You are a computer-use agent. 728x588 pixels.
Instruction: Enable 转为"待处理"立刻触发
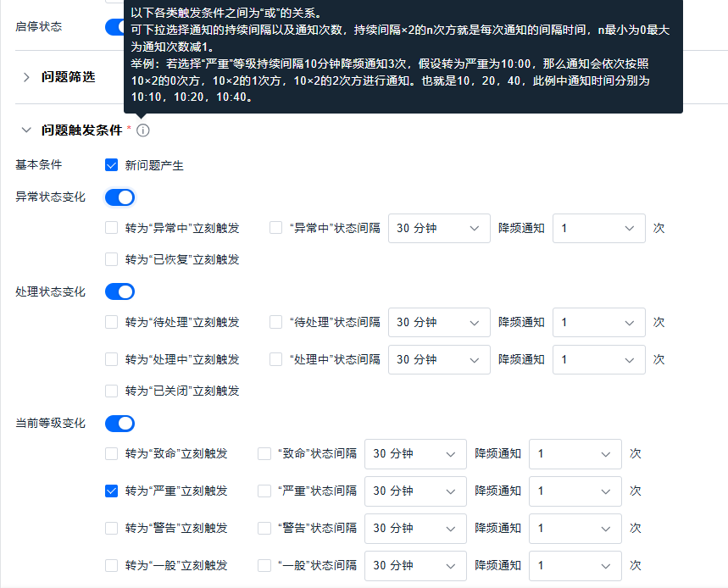coord(111,322)
